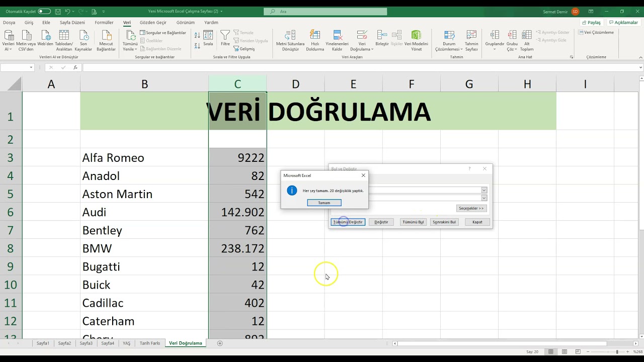Click the Değiştir replace button
The width and height of the screenshot is (644, 362).
tap(381, 222)
